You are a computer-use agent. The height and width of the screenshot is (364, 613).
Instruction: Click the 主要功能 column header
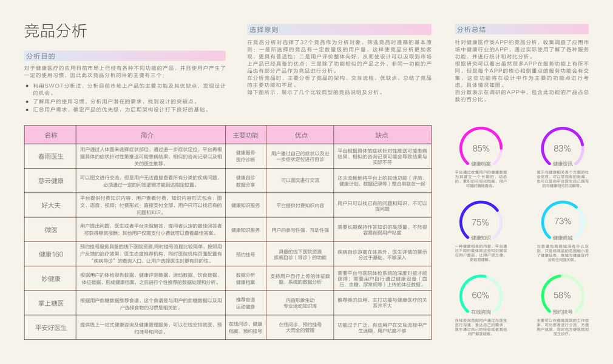point(246,135)
